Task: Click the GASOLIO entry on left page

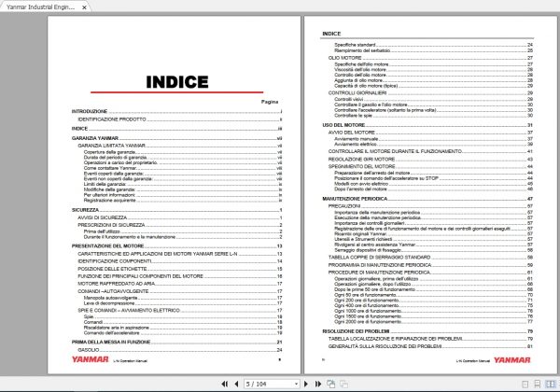Action: coord(89,350)
